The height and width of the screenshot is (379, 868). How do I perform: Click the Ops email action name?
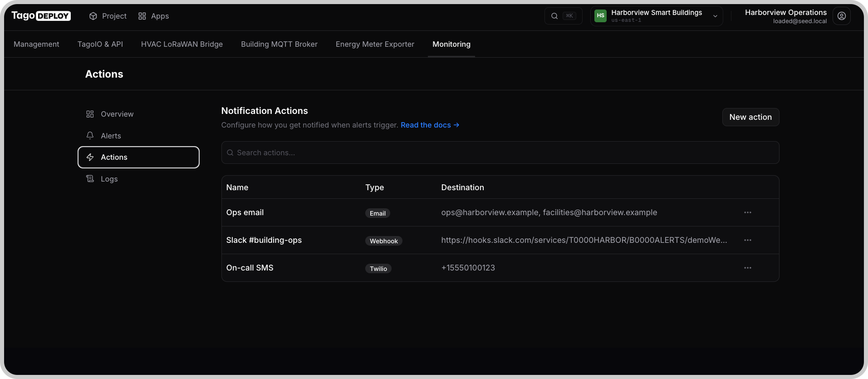pos(245,212)
